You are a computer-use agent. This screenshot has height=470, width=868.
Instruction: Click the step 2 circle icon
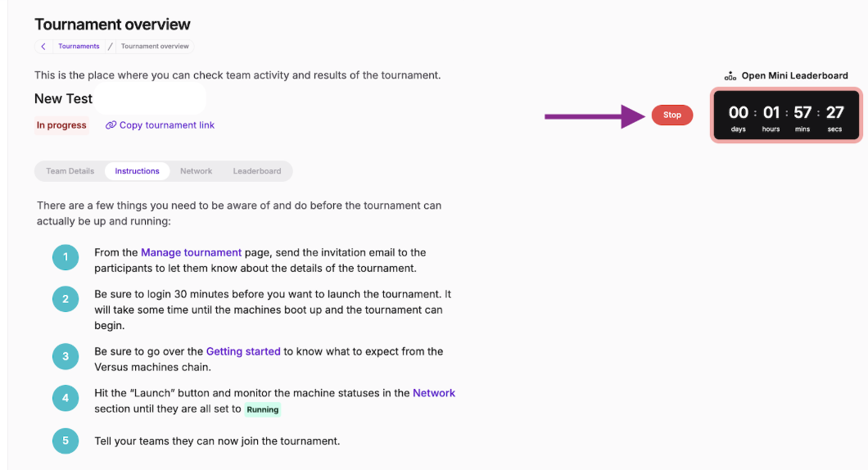click(x=66, y=299)
